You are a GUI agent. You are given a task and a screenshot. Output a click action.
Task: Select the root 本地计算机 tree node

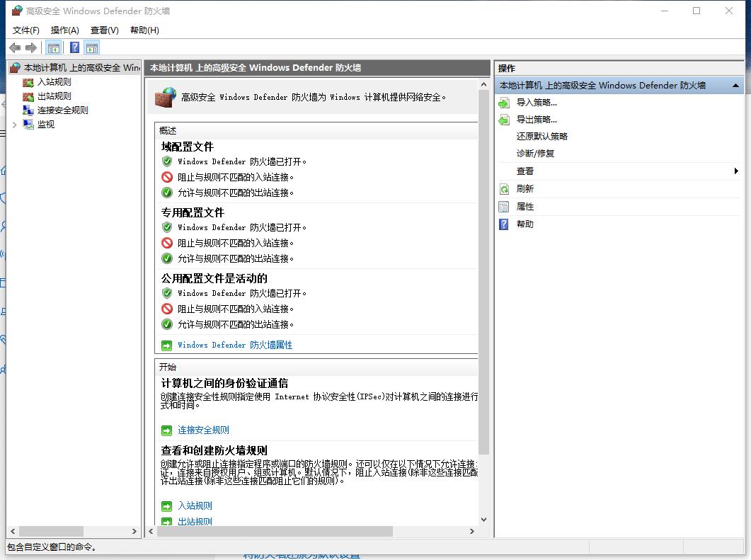pos(81,67)
